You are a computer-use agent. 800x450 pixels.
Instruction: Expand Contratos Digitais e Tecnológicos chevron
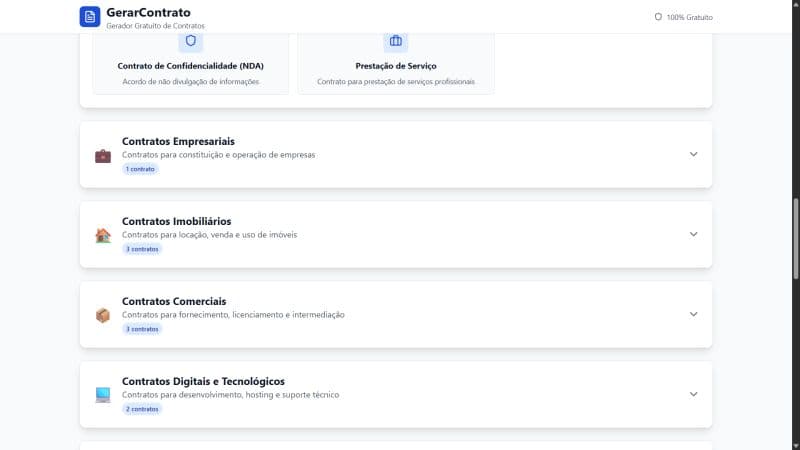(x=693, y=394)
